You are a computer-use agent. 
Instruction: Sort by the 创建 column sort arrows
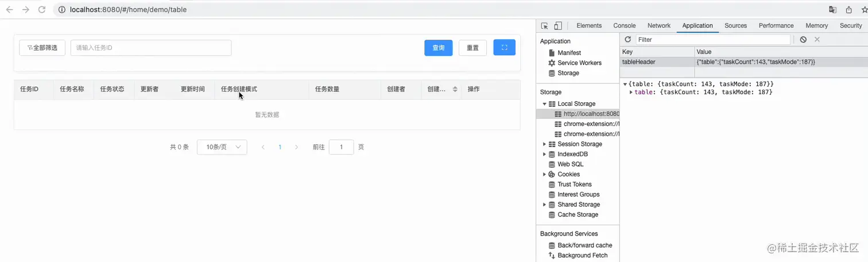coord(455,90)
